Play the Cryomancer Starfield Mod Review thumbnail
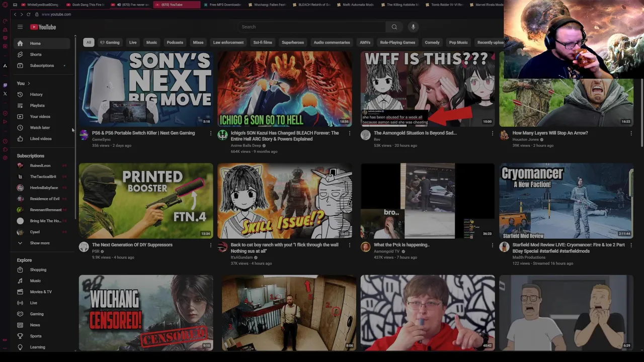This screenshot has height=362, width=644. pyautogui.click(x=567, y=201)
